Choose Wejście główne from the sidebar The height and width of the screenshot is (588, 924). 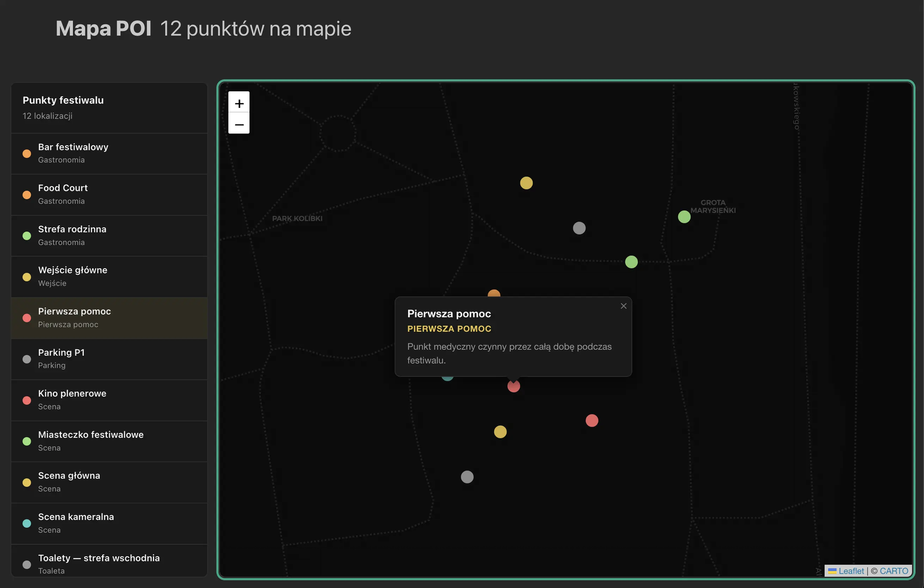[x=109, y=277]
